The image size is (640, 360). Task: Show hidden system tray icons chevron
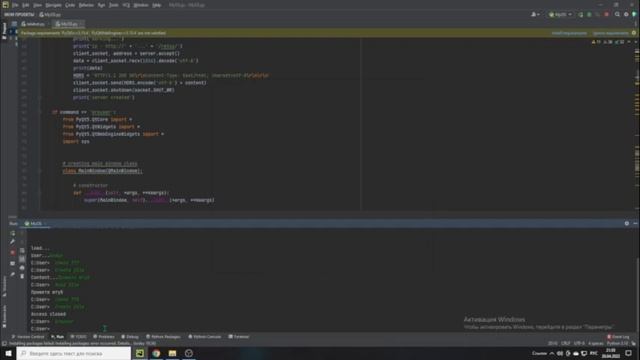(x=552, y=353)
